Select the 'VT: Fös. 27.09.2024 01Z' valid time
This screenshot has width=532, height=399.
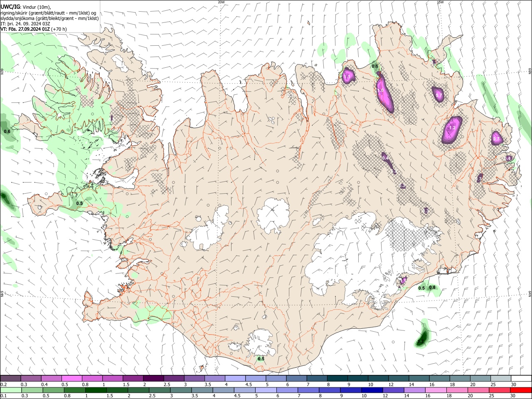[25, 29]
